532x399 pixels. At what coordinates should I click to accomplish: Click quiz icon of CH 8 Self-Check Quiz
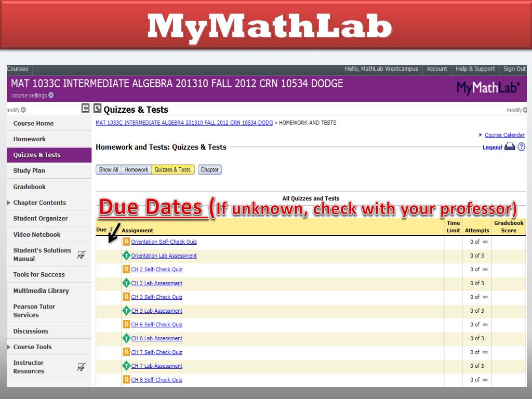(x=126, y=380)
